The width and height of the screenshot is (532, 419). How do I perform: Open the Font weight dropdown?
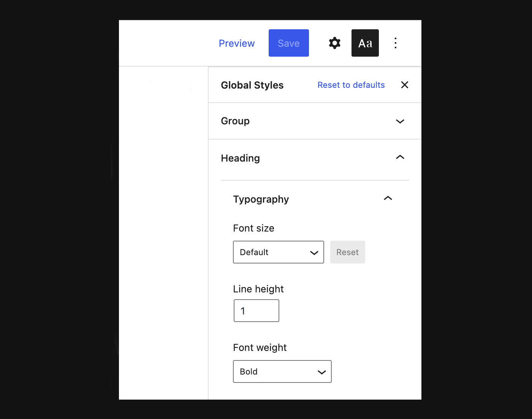click(x=282, y=371)
